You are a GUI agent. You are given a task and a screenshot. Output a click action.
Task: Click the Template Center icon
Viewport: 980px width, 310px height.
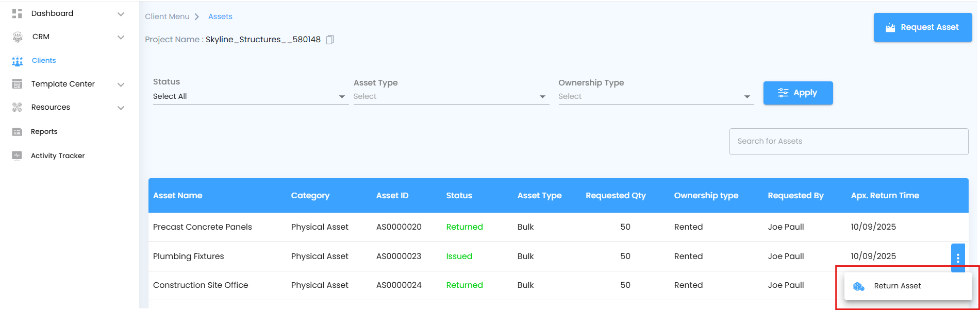click(17, 84)
